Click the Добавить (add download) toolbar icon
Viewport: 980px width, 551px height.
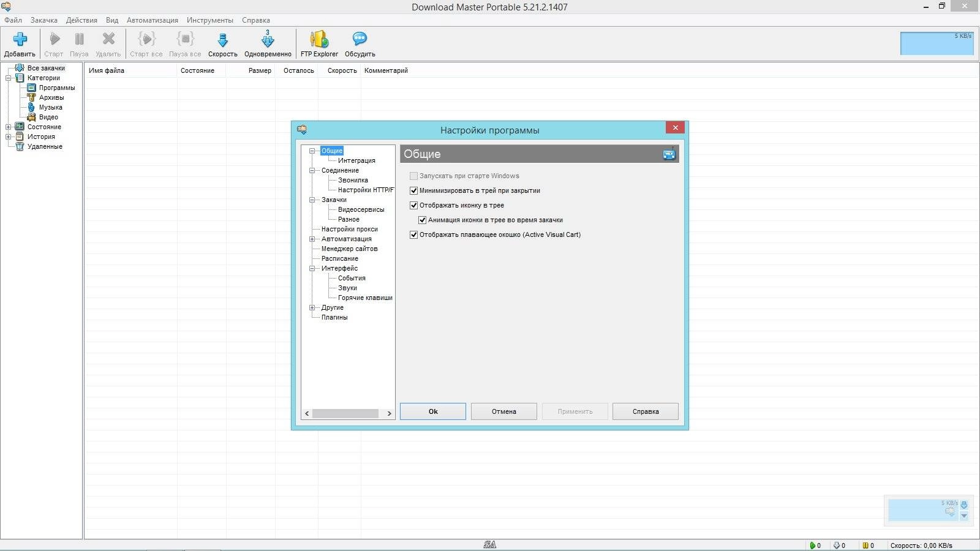[20, 39]
